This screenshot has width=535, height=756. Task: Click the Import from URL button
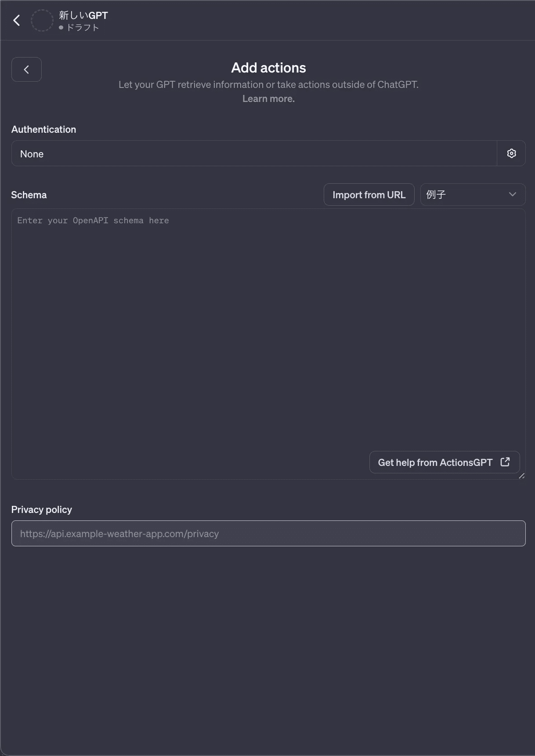pos(369,195)
